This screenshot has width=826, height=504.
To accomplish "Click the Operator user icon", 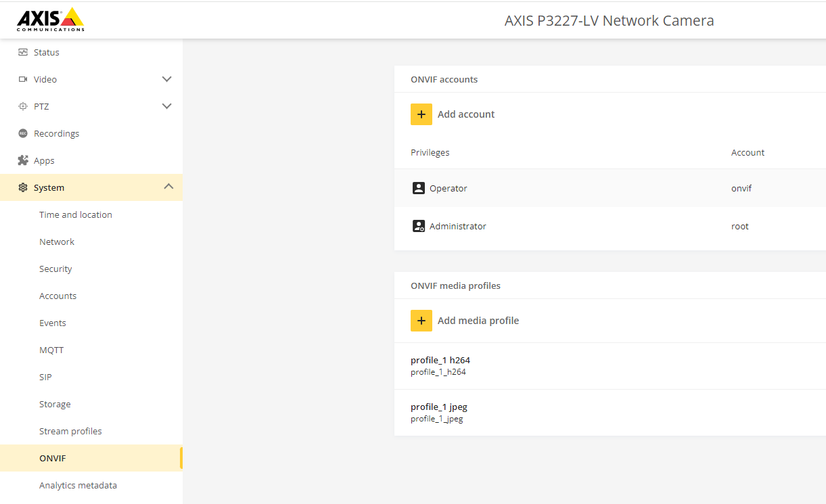I will coord(418,188).
